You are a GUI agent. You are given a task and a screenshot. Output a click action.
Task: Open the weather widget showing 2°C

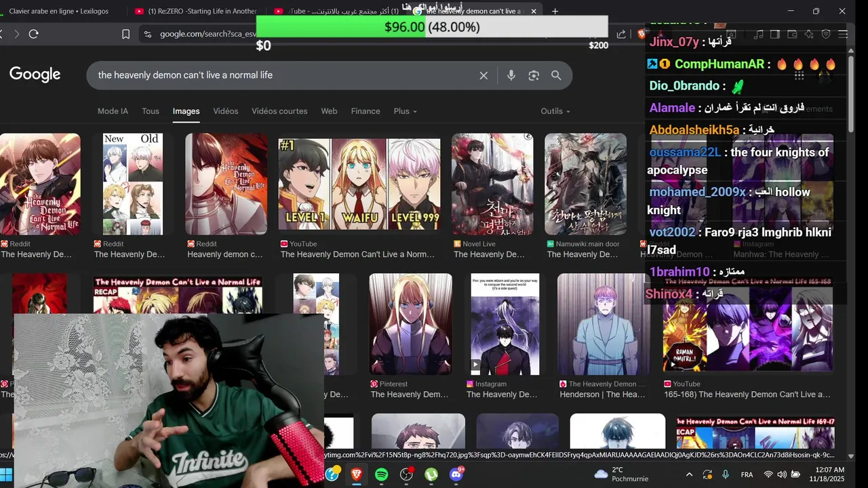point(621,474)
